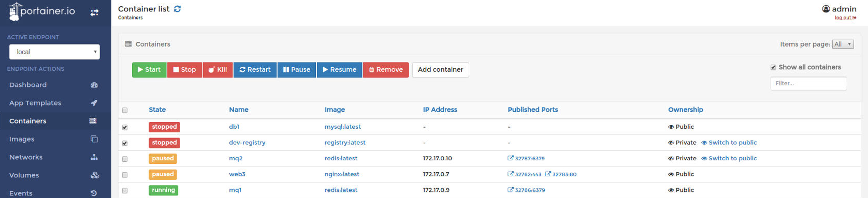Click the private eye-slash icon for dev-registry
The width and height of the screenshot is (868, 198).
coord(671,143)
